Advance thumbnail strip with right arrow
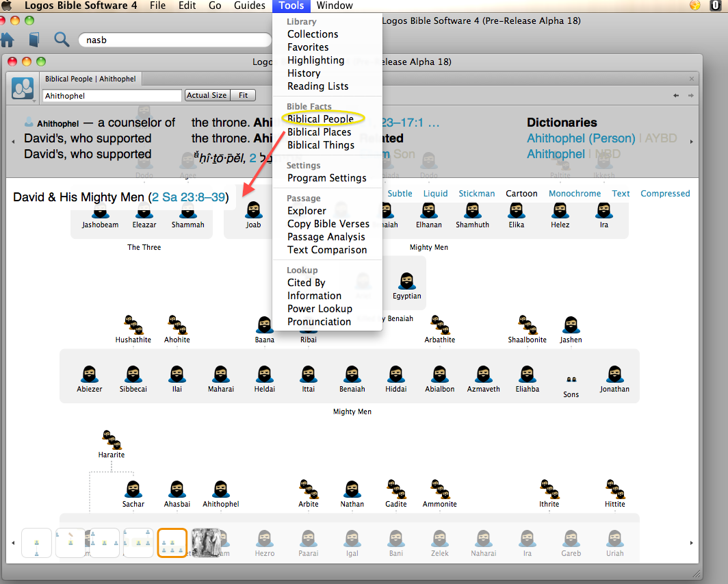Screen dimensions: 728x584 pos(691,543)
